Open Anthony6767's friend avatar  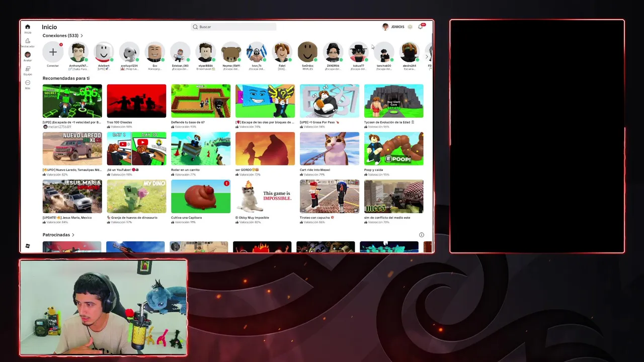78,52
